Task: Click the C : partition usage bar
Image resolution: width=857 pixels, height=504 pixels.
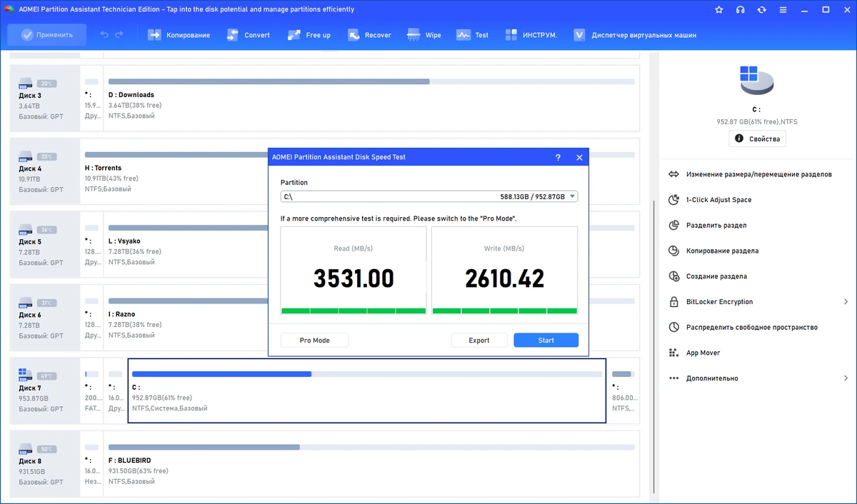Action: [367, 374]
